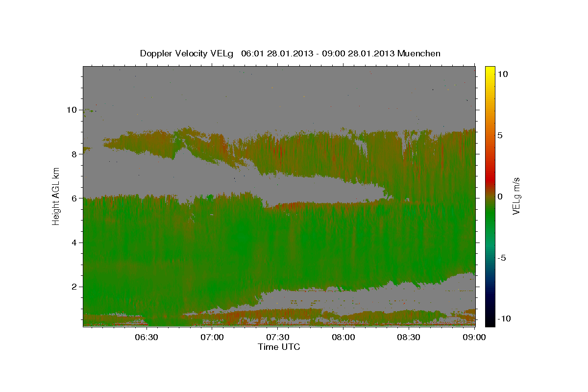Pick the yellow top of the velocity colorbar

(x=490, y=70)
